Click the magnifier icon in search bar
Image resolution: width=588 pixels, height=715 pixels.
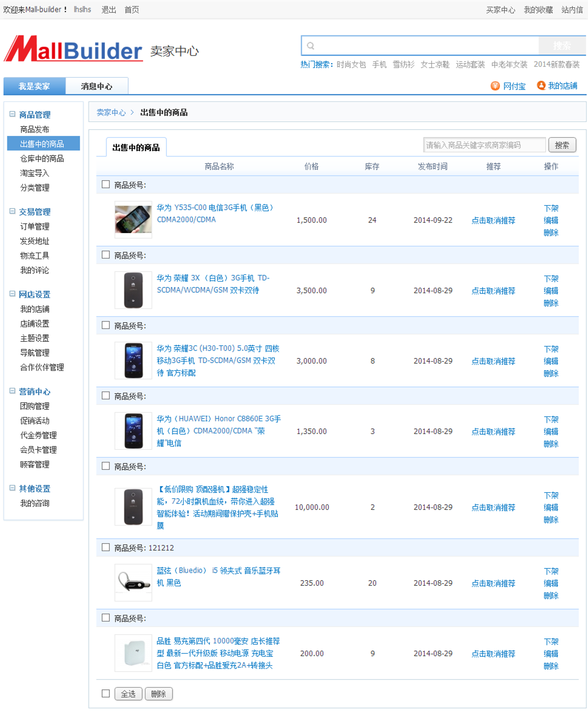click(311, 46)
